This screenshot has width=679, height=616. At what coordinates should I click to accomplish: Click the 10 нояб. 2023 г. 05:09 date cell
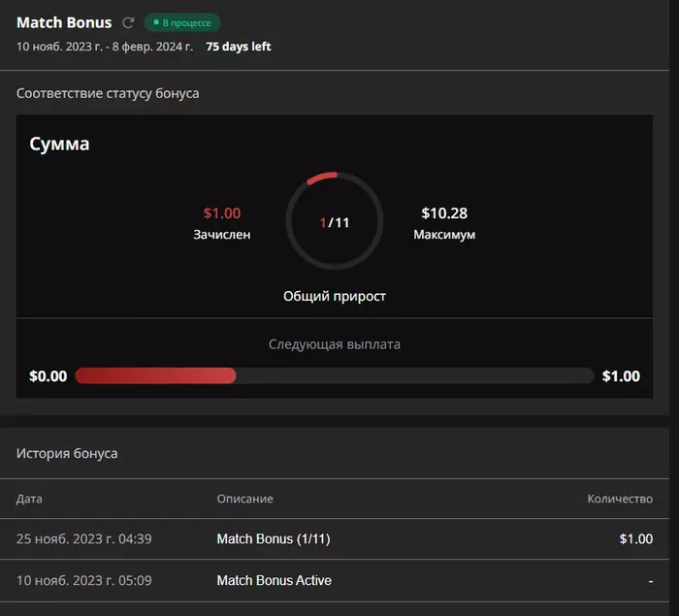coord(83,580)
